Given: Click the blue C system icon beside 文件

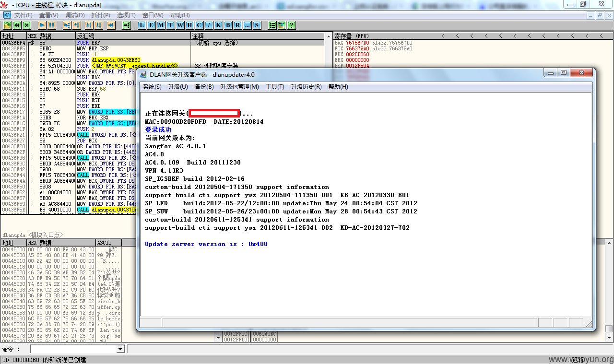Looking at the screenshot, I should (7, 15).
